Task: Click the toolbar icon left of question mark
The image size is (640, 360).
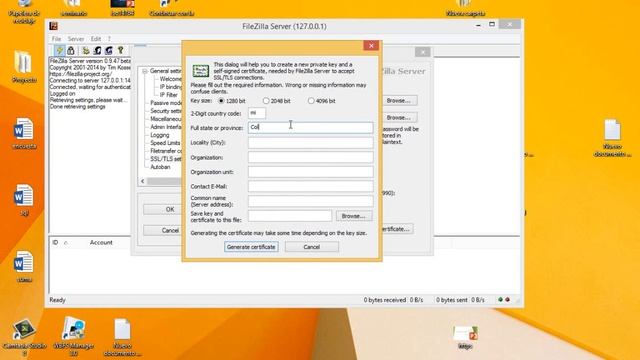Action: tap(109, 50)
